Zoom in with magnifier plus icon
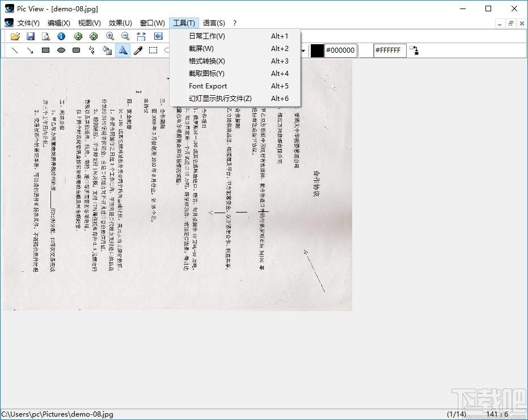This screenshot has width=528, height=420. (110, 36)
